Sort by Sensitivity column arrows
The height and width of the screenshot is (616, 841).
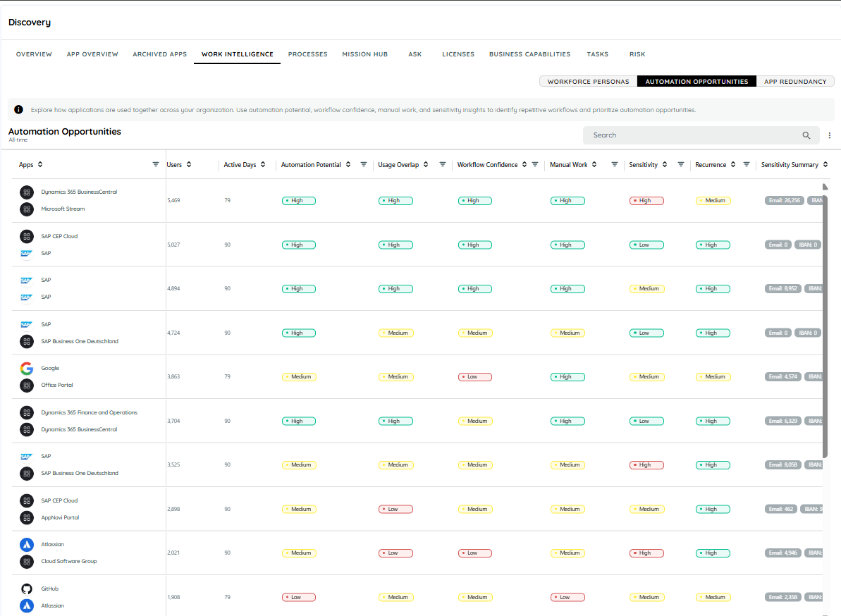tap(665, 165)
